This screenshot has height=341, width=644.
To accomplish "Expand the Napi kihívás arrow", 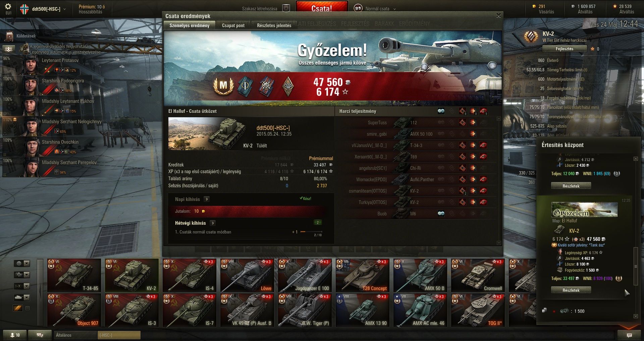I will 207,199.
